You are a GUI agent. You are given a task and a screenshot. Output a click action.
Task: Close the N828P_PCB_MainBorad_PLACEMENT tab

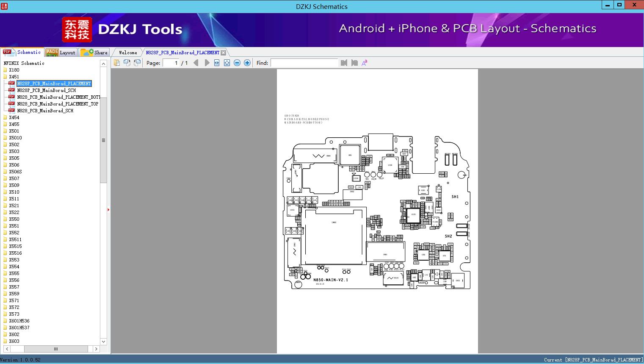(x=224, y=53)
